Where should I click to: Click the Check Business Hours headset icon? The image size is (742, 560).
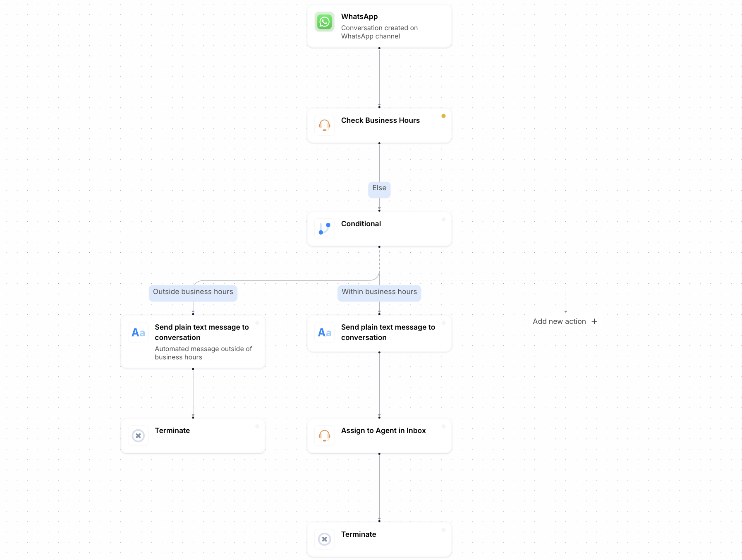coord(324,125)
